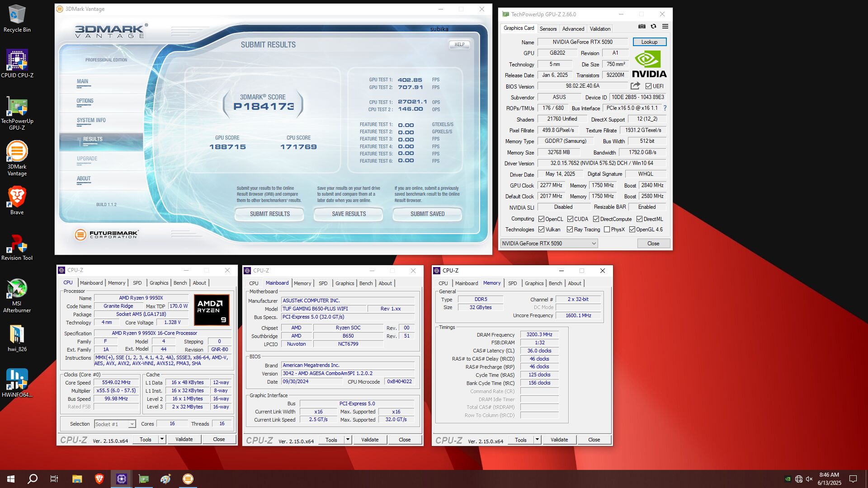Click the DRAM Frequency 3200.3 MHz value
Screen dimensions: 868x488
tap(539, 335)
